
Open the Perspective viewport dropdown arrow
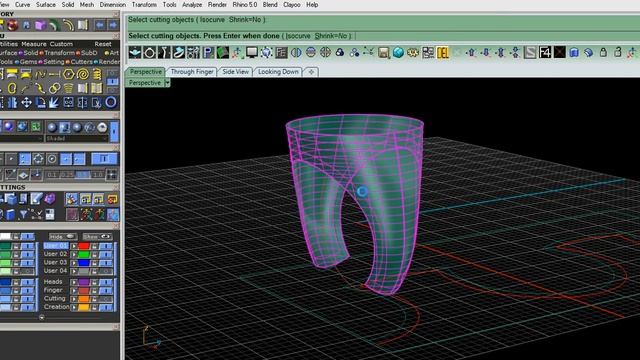(167, 83)
